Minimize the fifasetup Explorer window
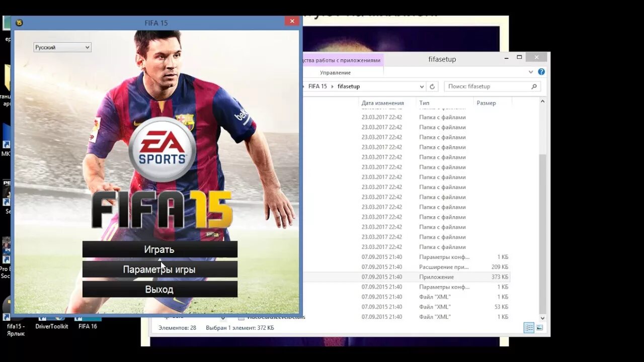Image resolution: width=644 pixels, height=362 pixels. point(506,57)
